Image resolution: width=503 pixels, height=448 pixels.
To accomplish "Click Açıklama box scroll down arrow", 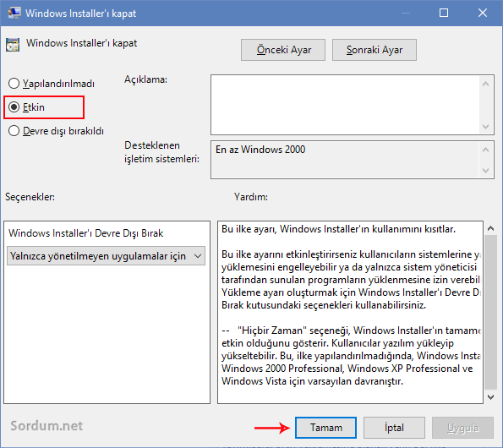I will coord(486,127).
